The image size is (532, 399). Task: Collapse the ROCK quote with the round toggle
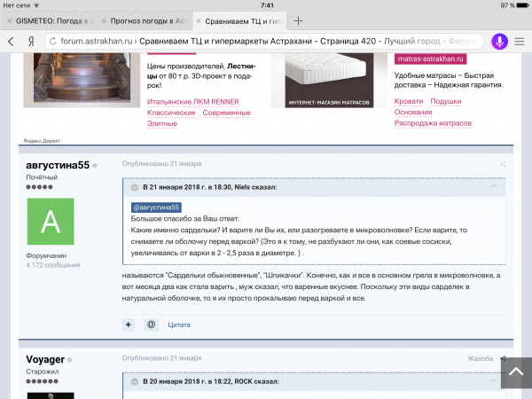135,381
